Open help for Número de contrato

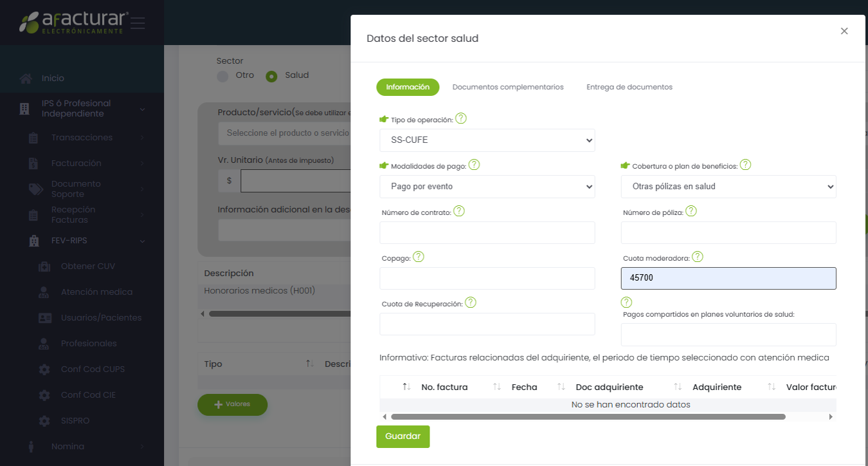(459, 211)
